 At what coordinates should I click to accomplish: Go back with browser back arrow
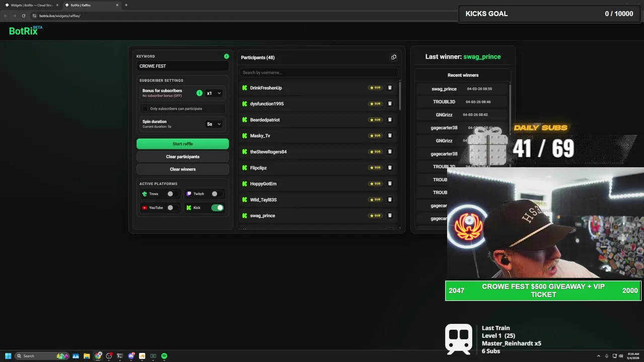(6, 16)
